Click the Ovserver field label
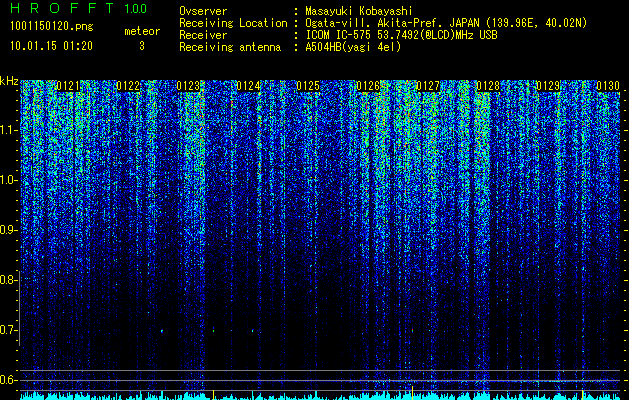 (x=203, y=11)
